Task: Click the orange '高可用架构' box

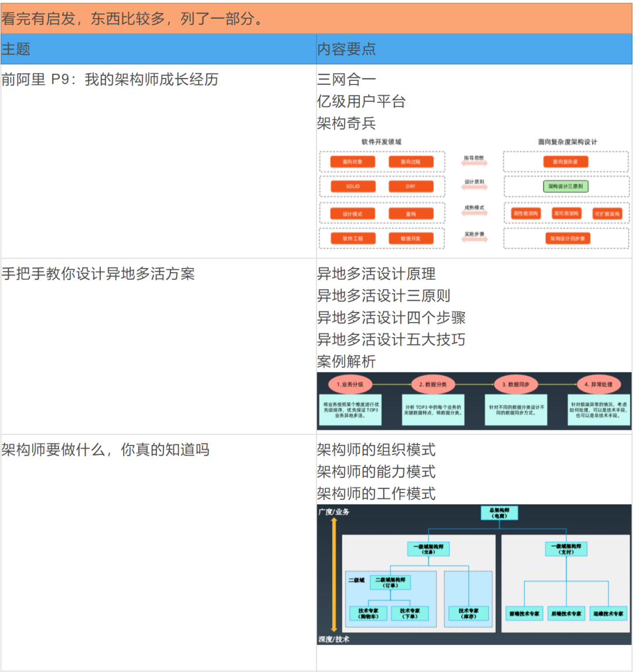Action: pos(567,213)
